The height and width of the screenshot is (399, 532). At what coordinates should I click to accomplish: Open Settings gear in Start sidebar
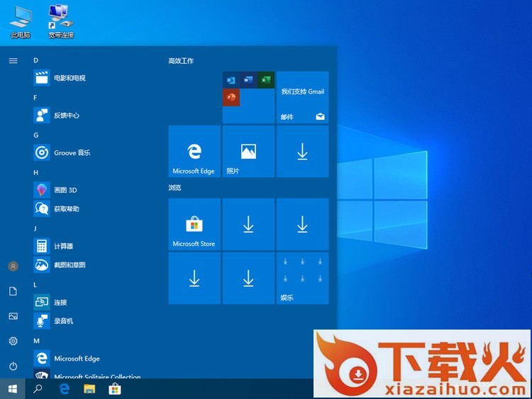13,341
